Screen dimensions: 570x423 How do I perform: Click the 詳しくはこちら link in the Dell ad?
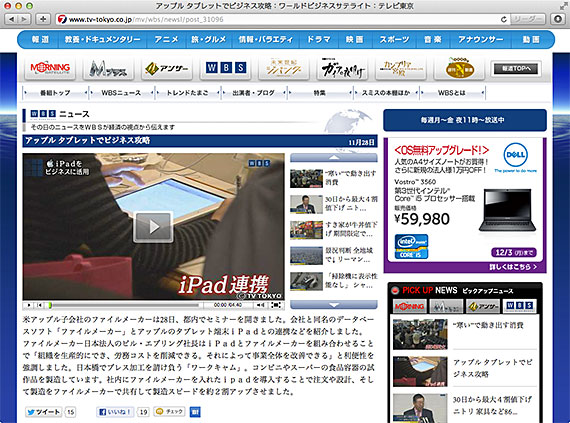point(513,267)
